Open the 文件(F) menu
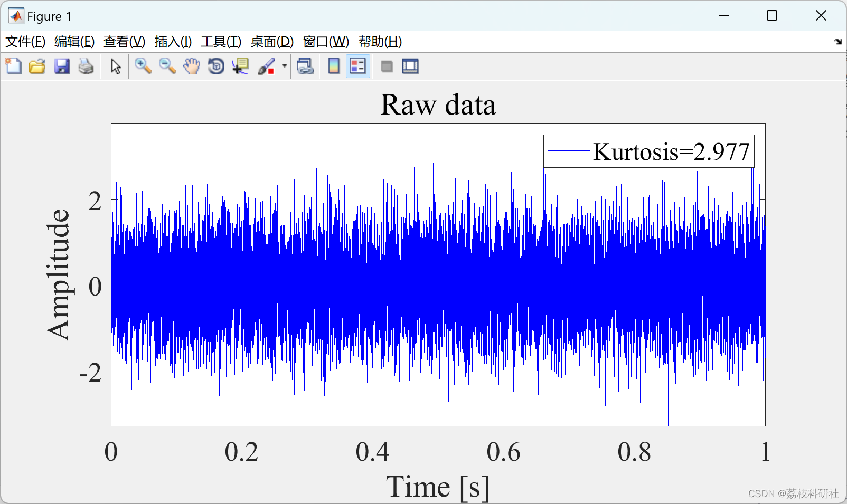 tap(25, 42)
